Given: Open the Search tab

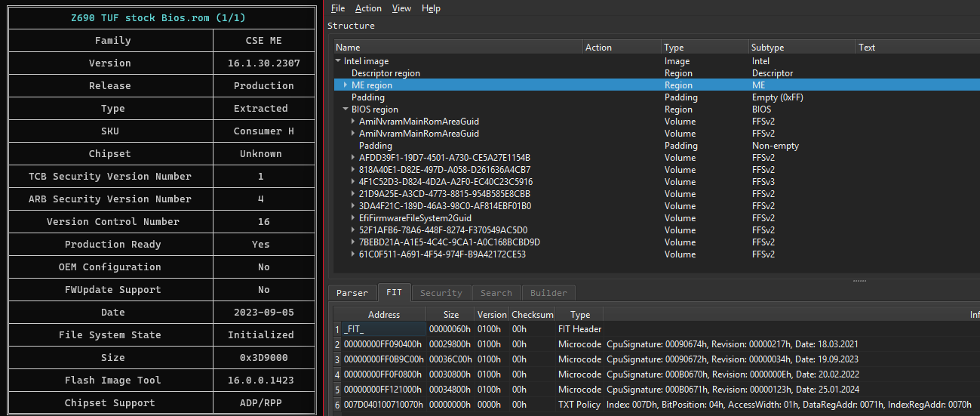Looking at the screenshot, I should click(496, 293).
